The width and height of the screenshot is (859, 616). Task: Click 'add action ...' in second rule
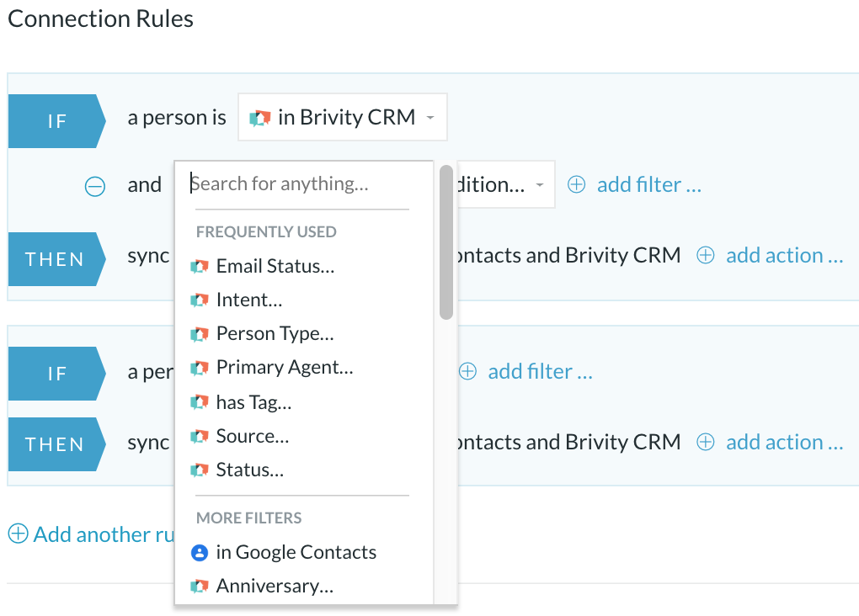coord(785,443)
